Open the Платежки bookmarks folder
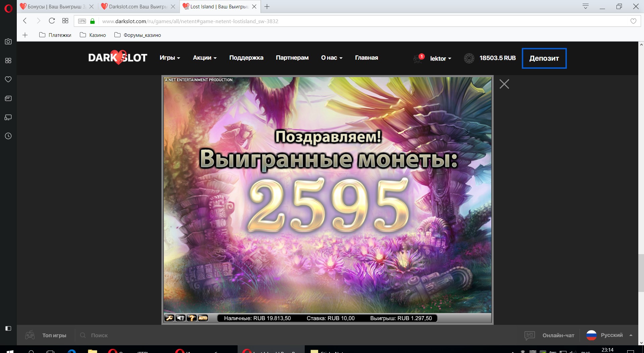This screenshot has width=644, height=353. click(55, 35)
